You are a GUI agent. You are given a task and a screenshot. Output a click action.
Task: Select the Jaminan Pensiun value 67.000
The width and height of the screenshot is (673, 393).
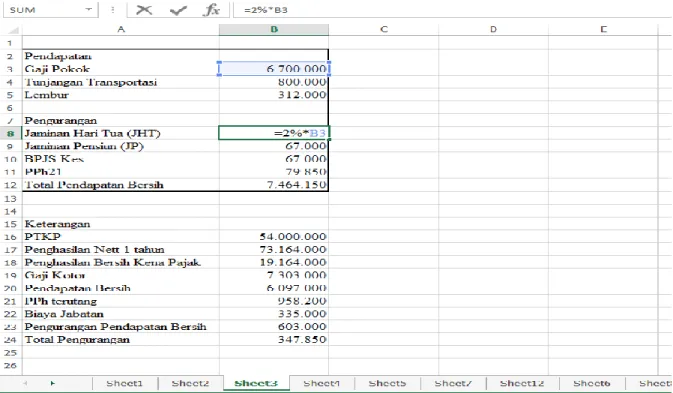(274, 146)
